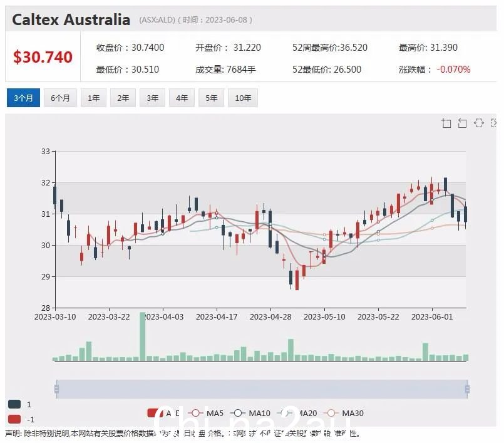The width and height of the screenshot is (504, 443).
Task: Click 开盘价：31.220 value
Action: 229,48
